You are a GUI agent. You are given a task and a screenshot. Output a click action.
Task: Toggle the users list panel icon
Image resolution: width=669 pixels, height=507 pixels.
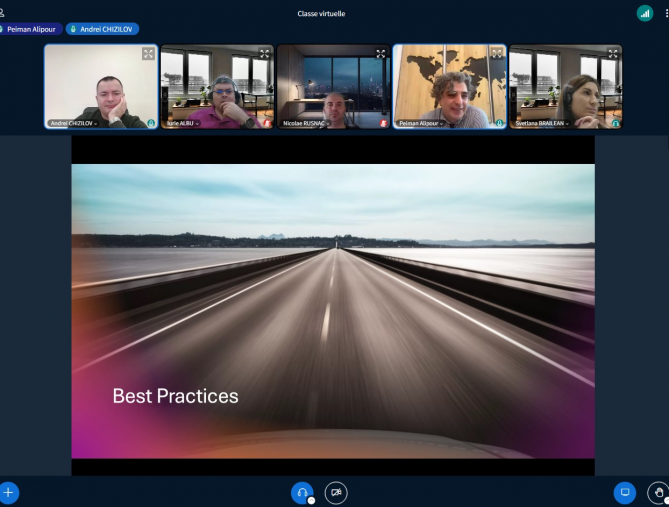[3, 13]
